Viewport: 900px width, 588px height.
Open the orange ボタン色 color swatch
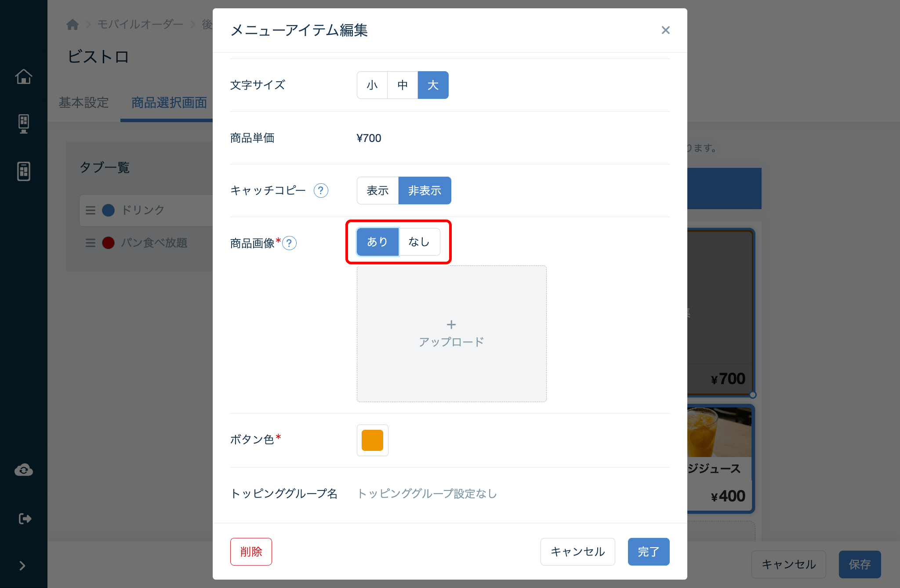click(372, 440)
